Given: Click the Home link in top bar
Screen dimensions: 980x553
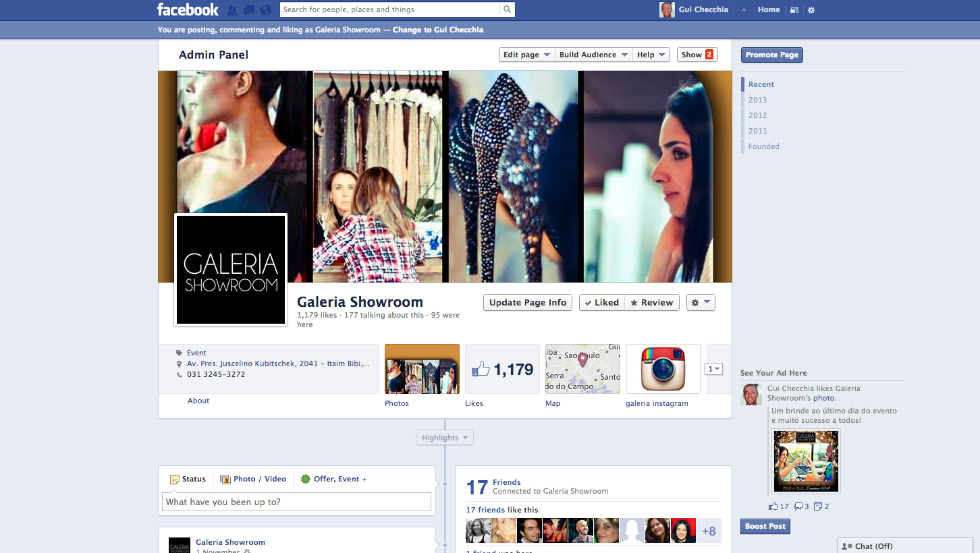Looking at the screenshot, I should pos(769,9).
